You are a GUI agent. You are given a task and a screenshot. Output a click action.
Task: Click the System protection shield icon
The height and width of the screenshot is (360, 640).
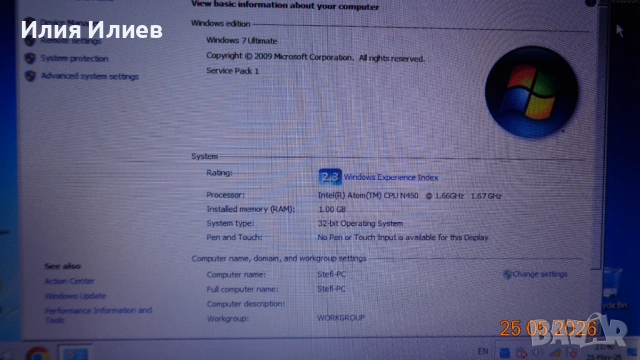pos(30,58)
